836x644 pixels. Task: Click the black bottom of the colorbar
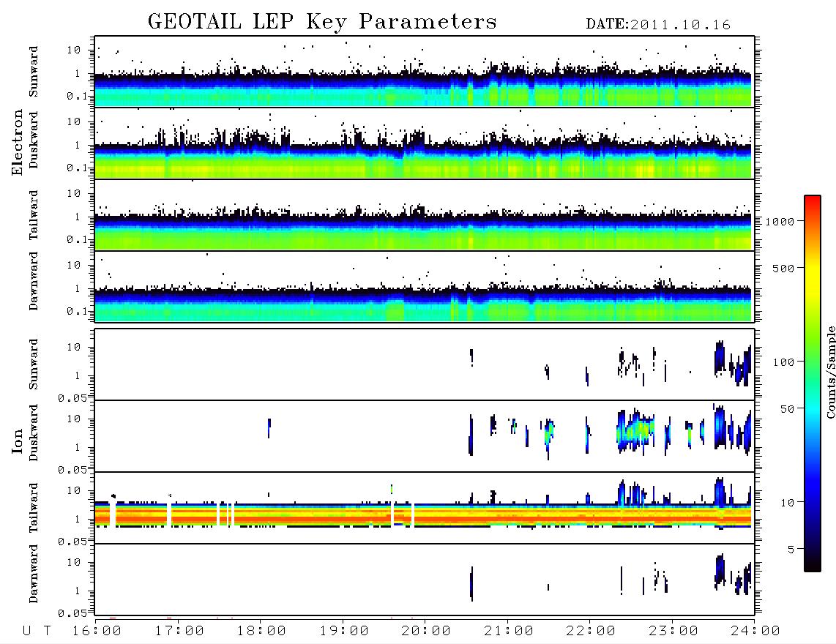coord(813,563)
